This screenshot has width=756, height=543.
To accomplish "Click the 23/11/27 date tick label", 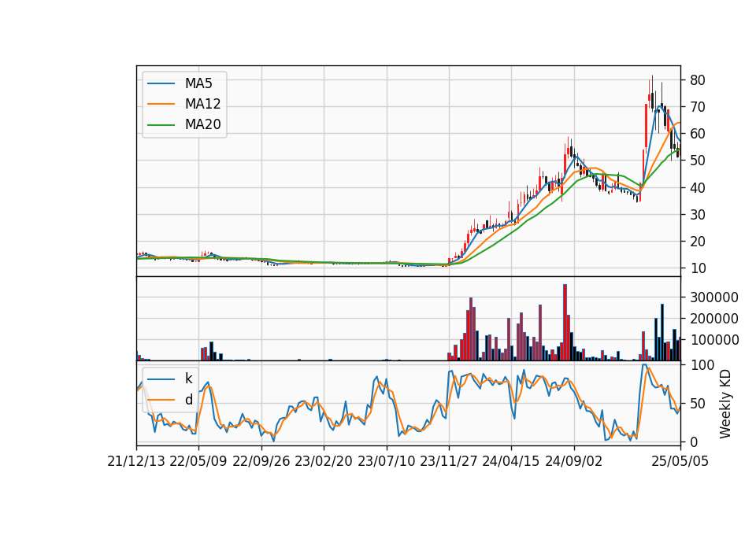I will click(x=449, y=462).
